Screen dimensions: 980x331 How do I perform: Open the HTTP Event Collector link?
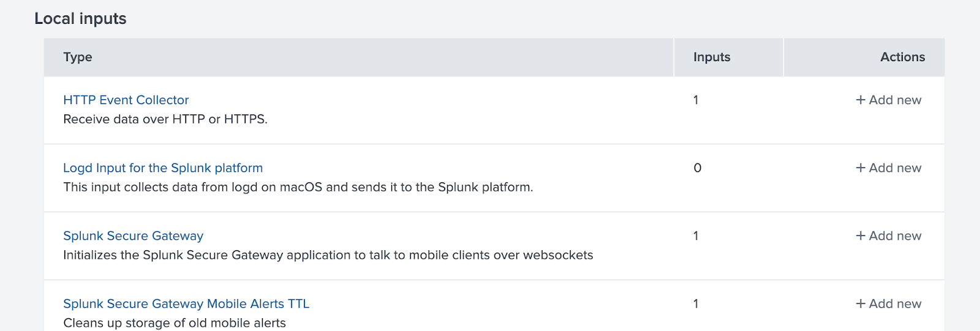click(x=126, y=100)
